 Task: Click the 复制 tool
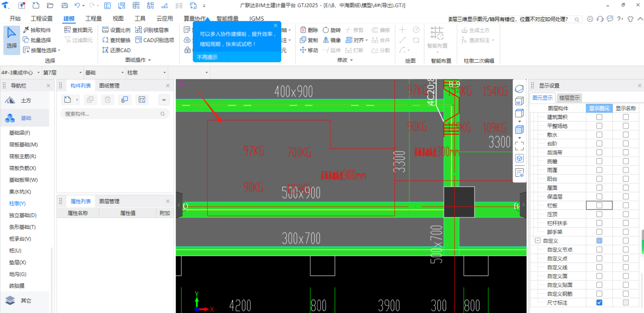[309, 40]
